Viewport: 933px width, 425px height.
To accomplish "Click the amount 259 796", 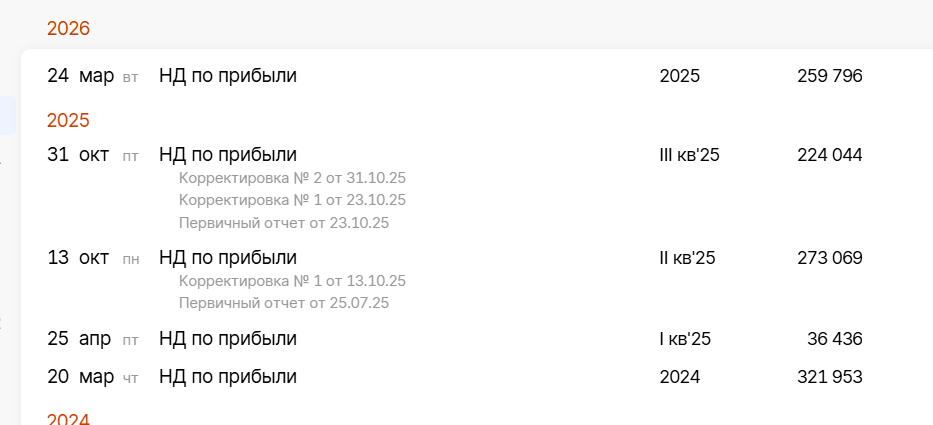I will coord(829,75).
